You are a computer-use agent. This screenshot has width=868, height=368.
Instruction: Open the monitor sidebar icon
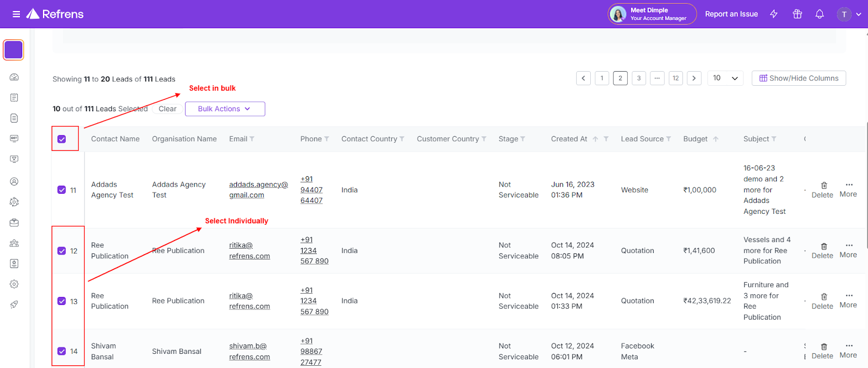click(x=14, y=159)
